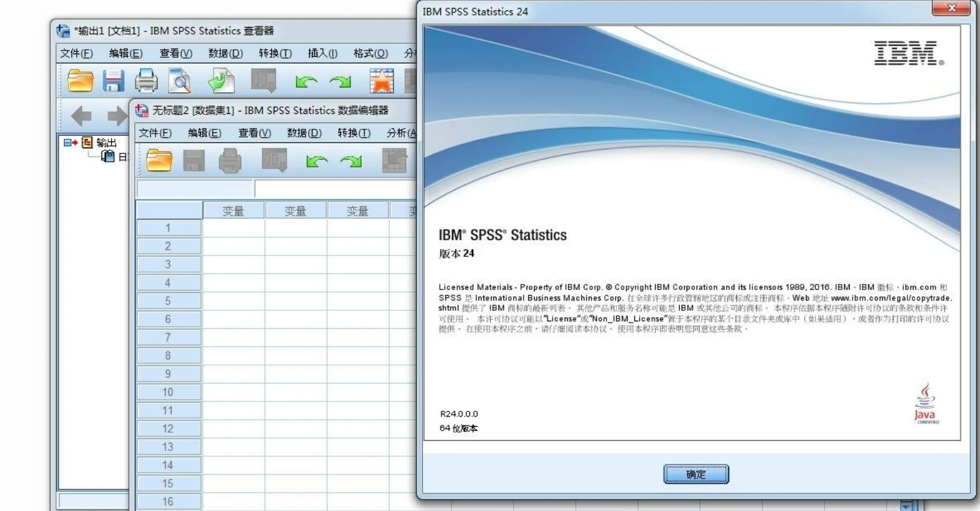The width and height of the screenshot is (980, 511).
Task: Select row header 16
Action: pos(169,502)
